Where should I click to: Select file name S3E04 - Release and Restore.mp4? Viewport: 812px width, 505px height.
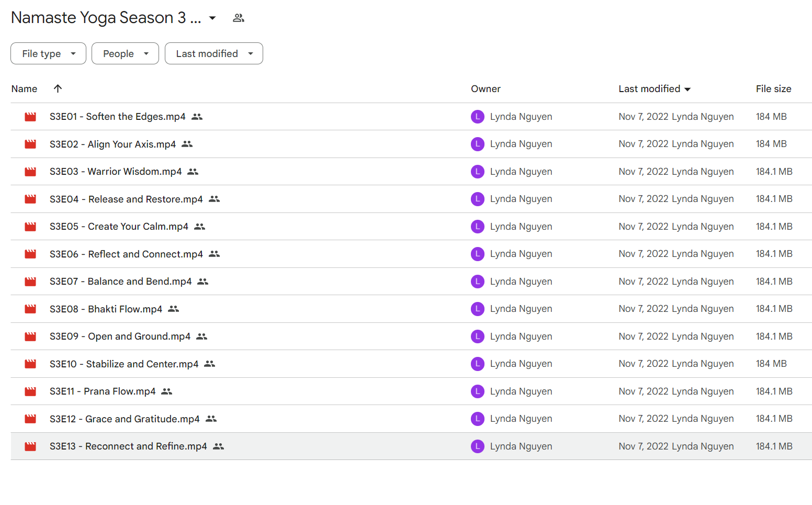tap(126, 199)
